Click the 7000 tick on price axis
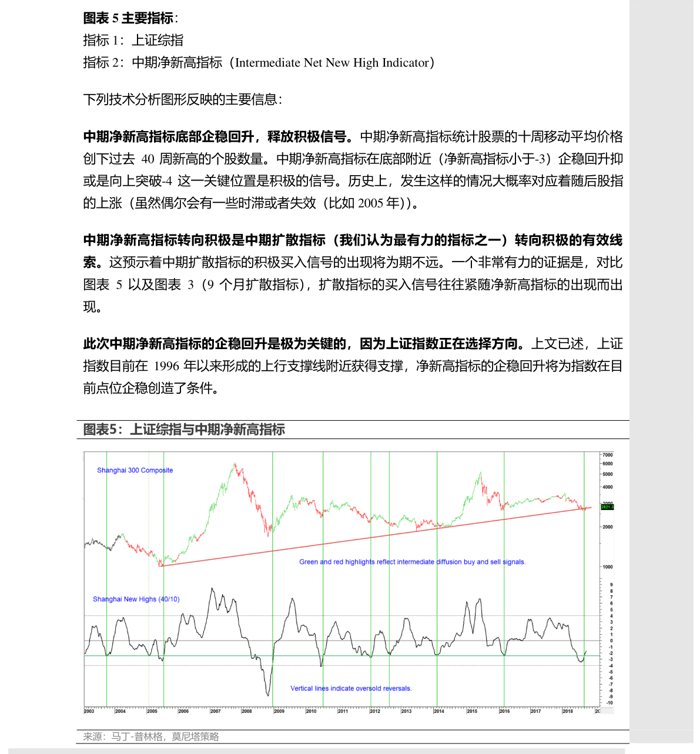Viewport: 700px width, 754px height. 607,455
